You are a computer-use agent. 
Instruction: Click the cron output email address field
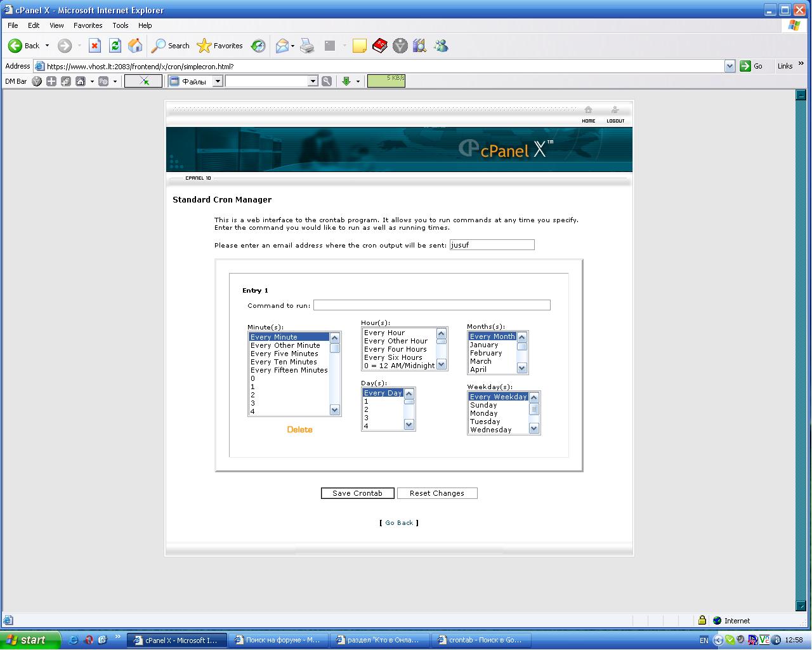pyautogui.click(x=492, y=245)
